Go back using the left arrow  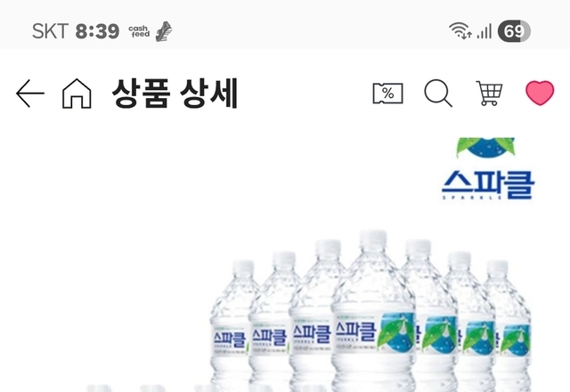pos(30,94)
